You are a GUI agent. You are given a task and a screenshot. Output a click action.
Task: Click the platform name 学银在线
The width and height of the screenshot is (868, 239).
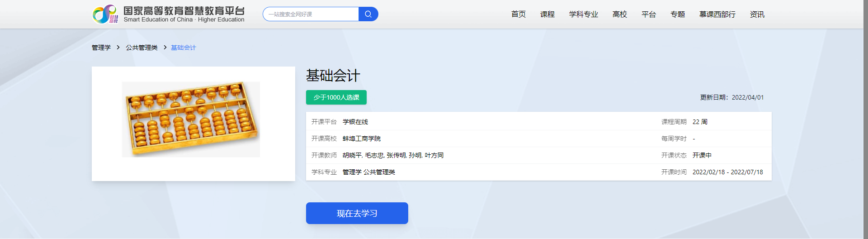tap(355, 122)
